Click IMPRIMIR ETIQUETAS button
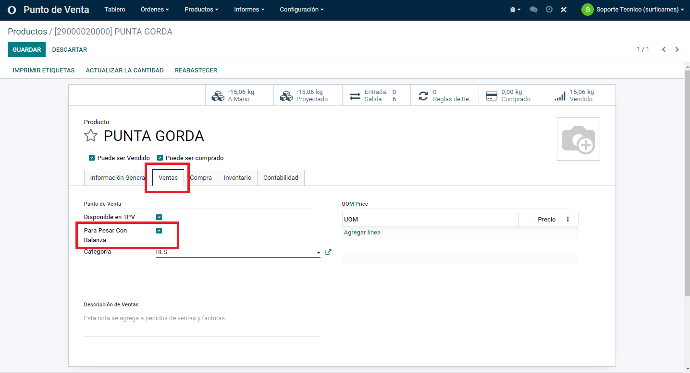690x373 pixels. pos(44,70)
